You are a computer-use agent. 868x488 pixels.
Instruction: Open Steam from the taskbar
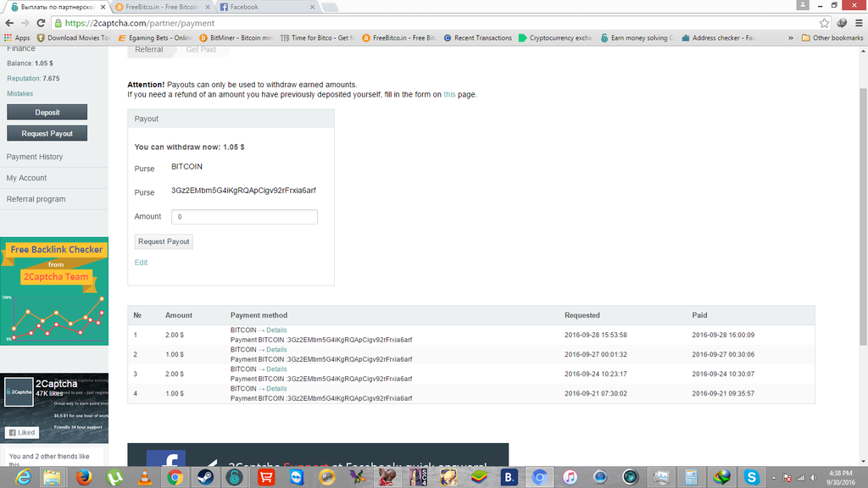pyautogui.click(x=205, y=477)
